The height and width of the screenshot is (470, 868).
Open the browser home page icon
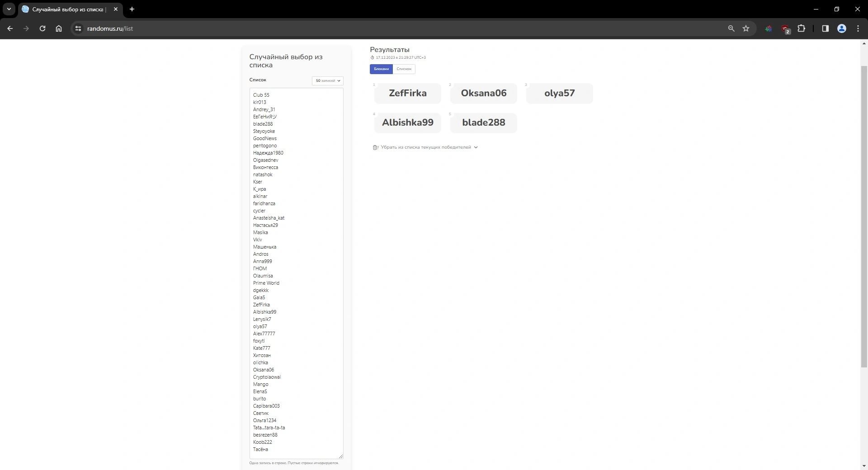coord(59,28)
